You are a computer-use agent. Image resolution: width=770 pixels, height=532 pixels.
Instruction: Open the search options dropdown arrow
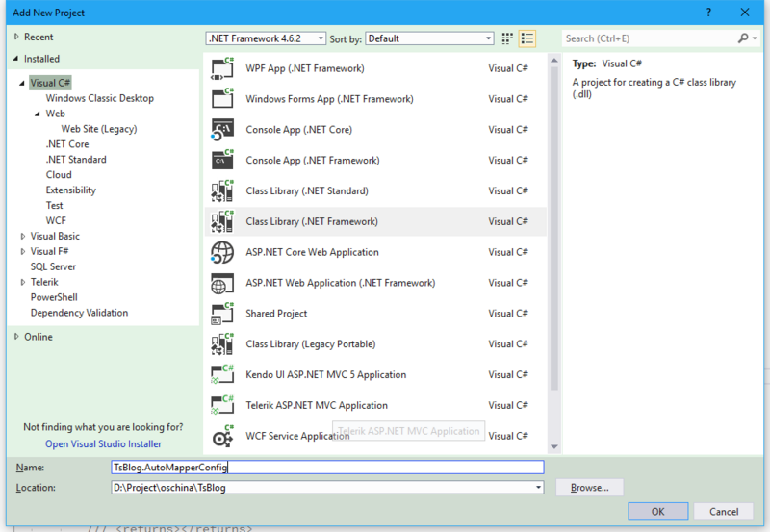click(x=755, y=38)
